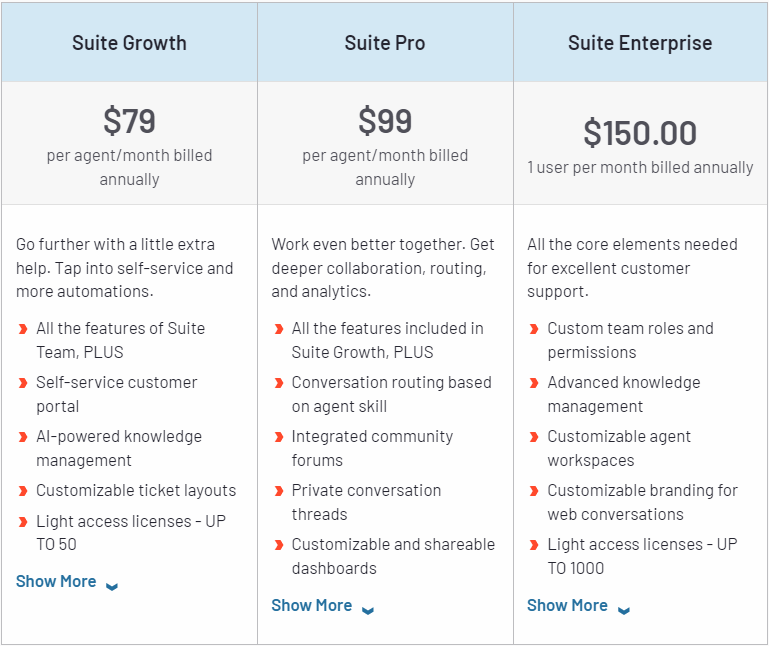This screenshot has width=769, height=646.
Task: Select the Suite Growth plan header
Action: pos(129,43)
